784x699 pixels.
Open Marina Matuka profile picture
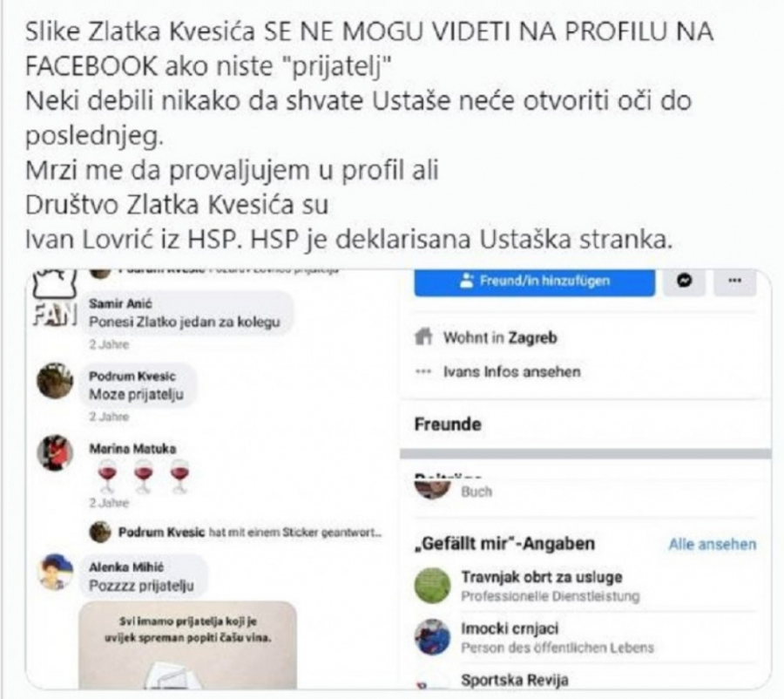tap(55, 453)
